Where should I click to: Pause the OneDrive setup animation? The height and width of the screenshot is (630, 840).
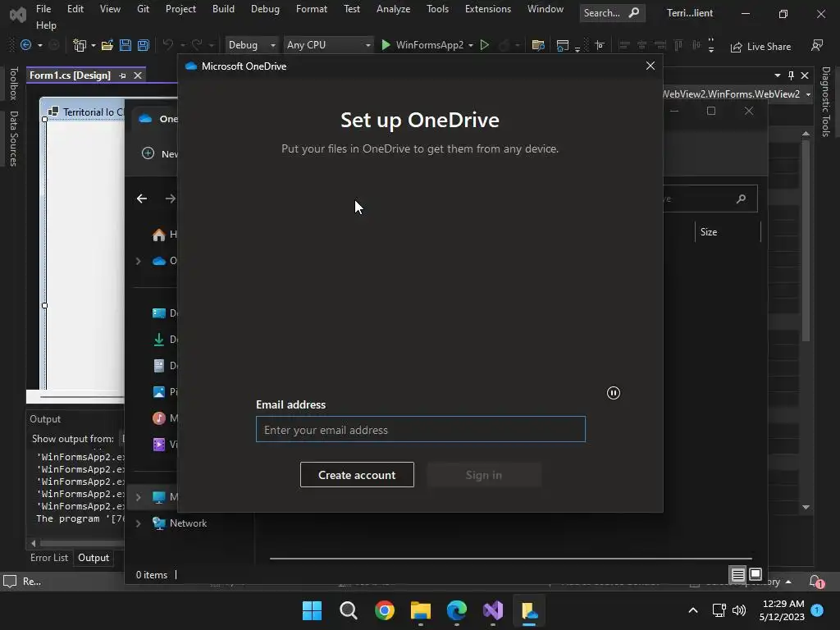click(614, 393)
